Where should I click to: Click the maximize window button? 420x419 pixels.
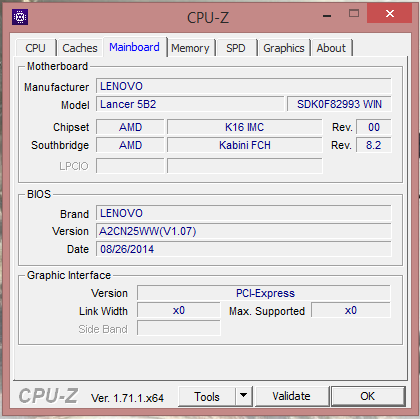click(354, 13)
